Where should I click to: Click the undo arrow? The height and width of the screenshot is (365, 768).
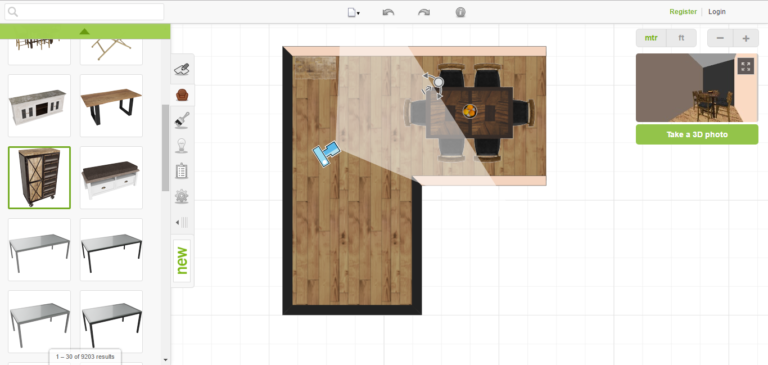(388, 12)
